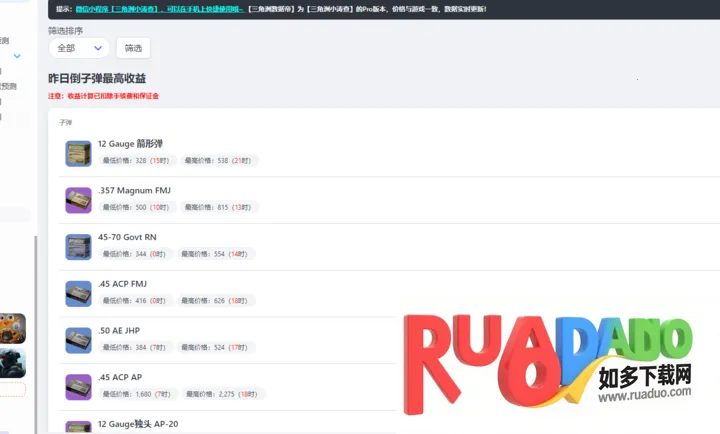Open the dark soldier game thumbnail in sidebar
Image resolution: width=720 pixels, height=434 pixels.
(x=13, y=362)
